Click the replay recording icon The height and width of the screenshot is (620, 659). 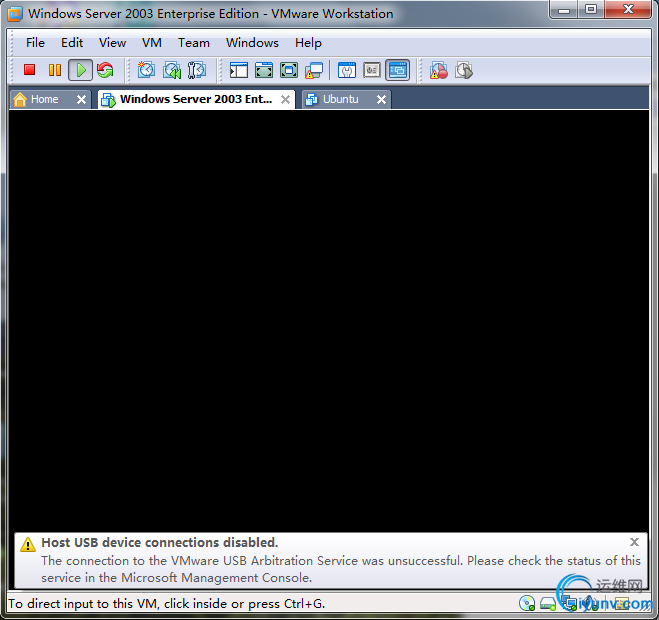pyautogui.click(x=464, y=70)
